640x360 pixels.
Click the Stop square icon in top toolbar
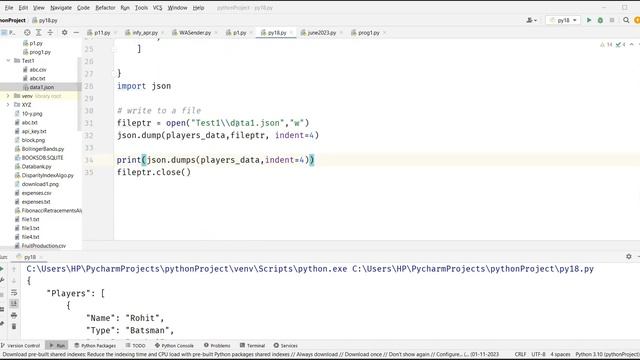coord(611,20)
